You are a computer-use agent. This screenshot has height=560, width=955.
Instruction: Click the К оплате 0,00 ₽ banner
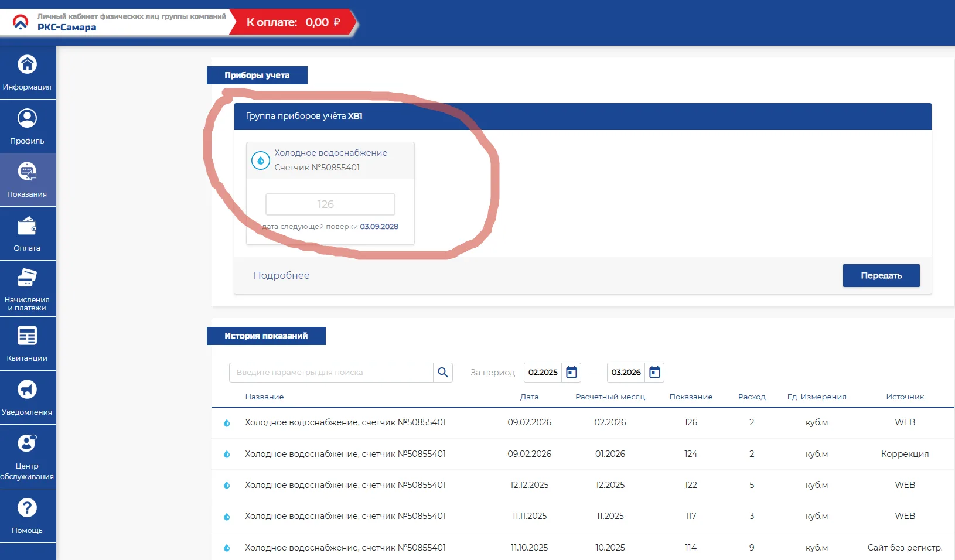tap(293, 23)
